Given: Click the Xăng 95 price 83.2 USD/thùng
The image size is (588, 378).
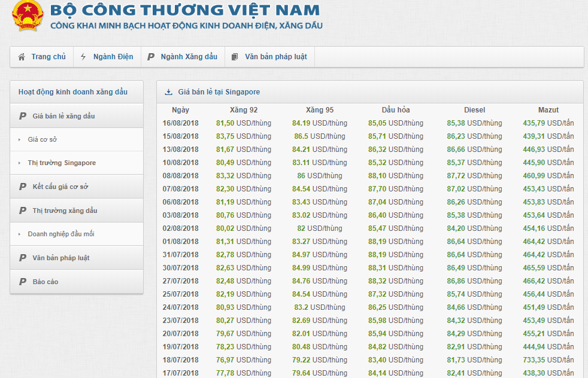Looking at the screenshot, I should click(320, 307).
